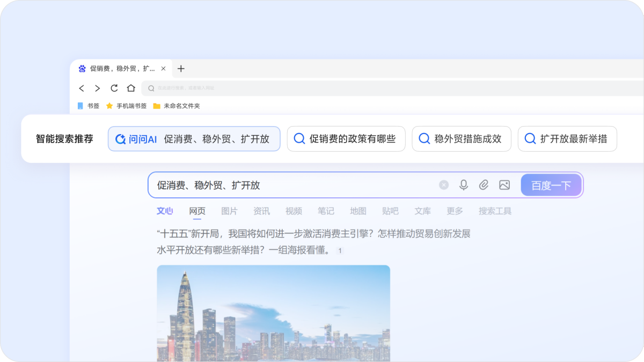The height and width of the screenshot is (362, 644).
Task: Open the 搜索工具 options
Action: click(495, 211)
